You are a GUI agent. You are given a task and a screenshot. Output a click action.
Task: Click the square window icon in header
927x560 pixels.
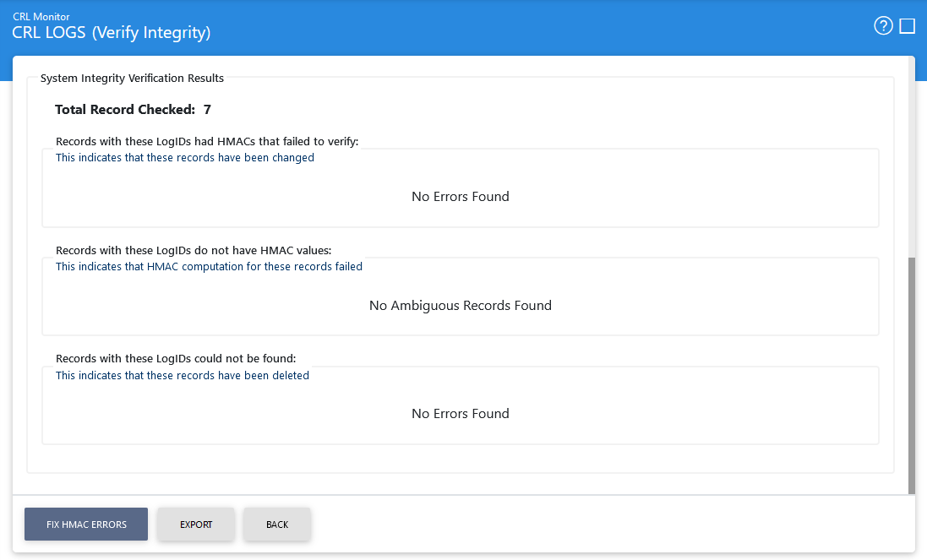coord(908,26)
